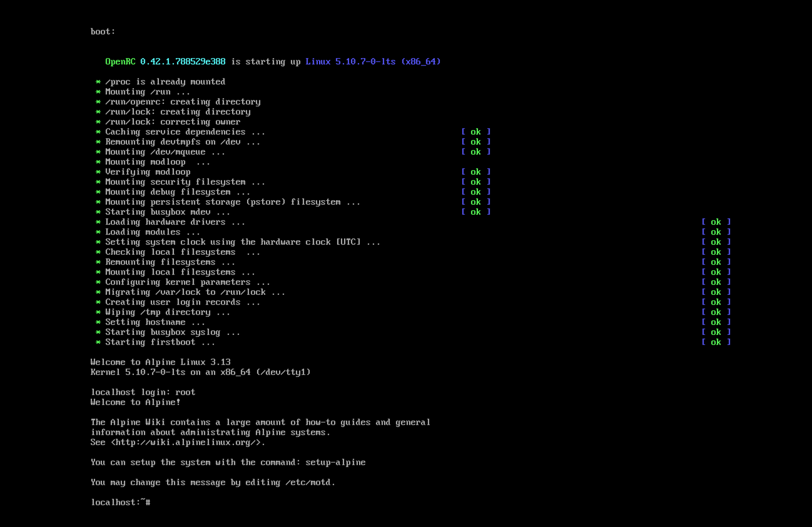
Task: Click the 'localhost login: root' line
Action: (143, 392)
